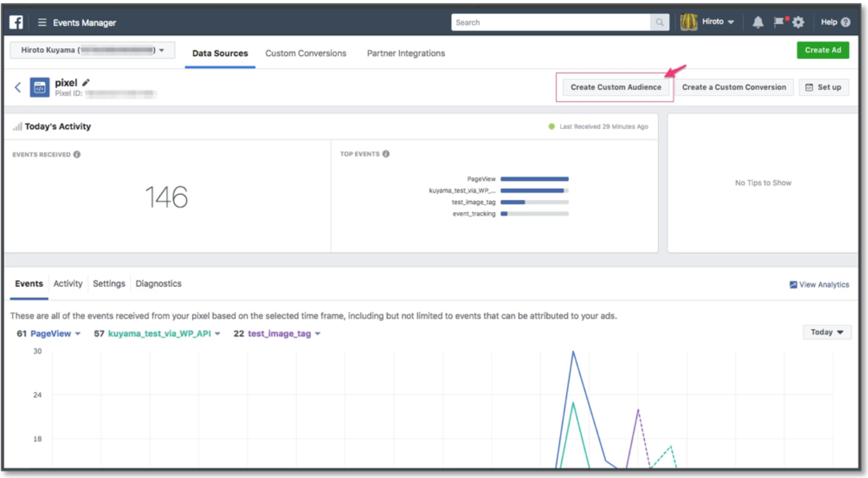Open the View Analytics link
Image resolution: width=868 pixels, height=478 pixels.
(x=819, y=285)
